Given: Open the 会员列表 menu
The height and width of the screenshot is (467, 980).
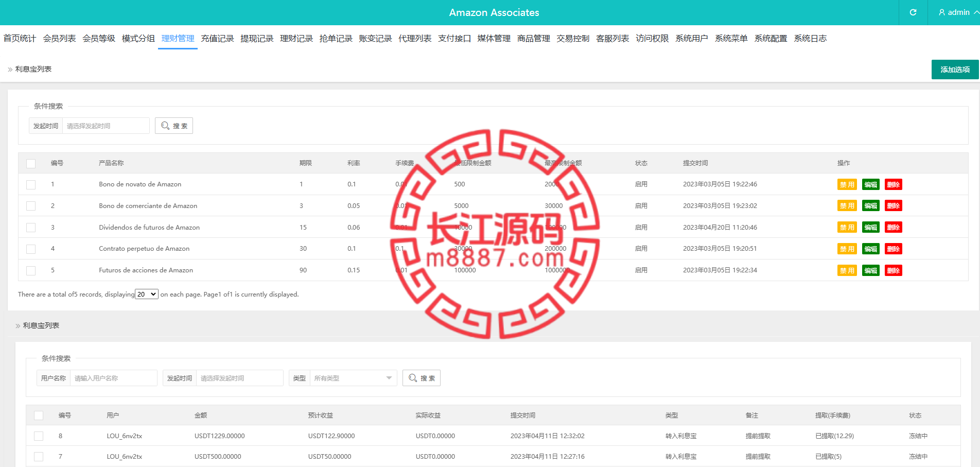Looking at the screenshot, I should pos(59,39).
